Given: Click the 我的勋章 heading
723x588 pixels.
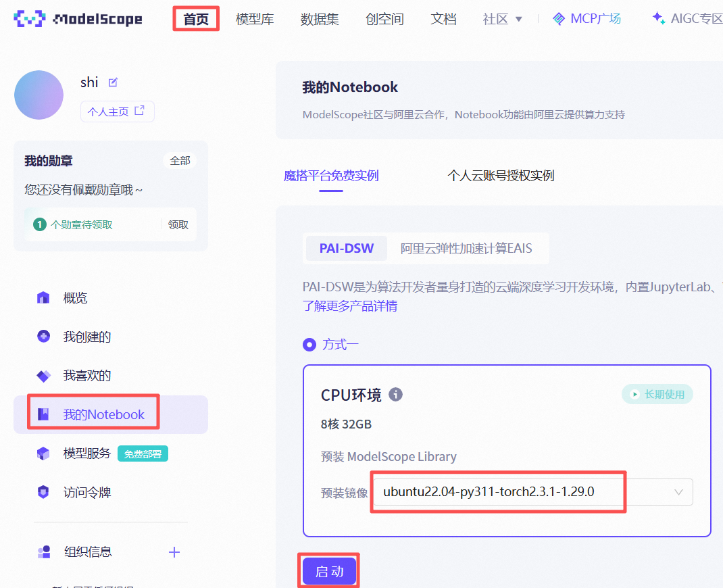Looking at the screenshot, I should 49,161.
